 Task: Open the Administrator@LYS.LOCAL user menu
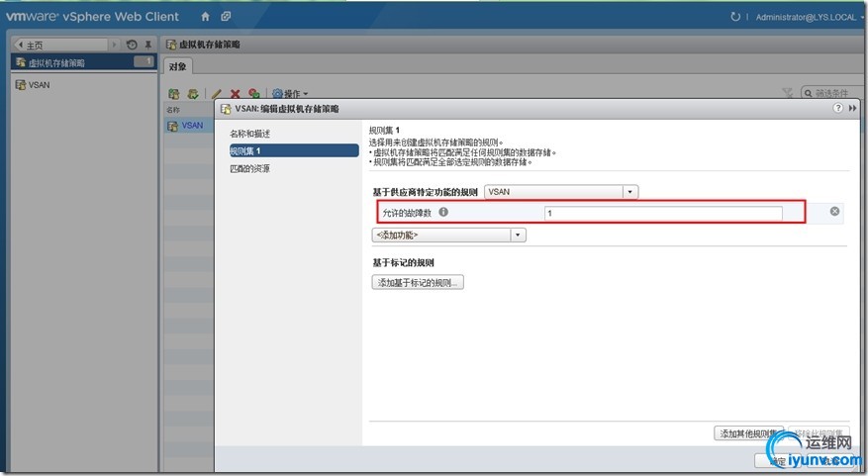(810, 17)
